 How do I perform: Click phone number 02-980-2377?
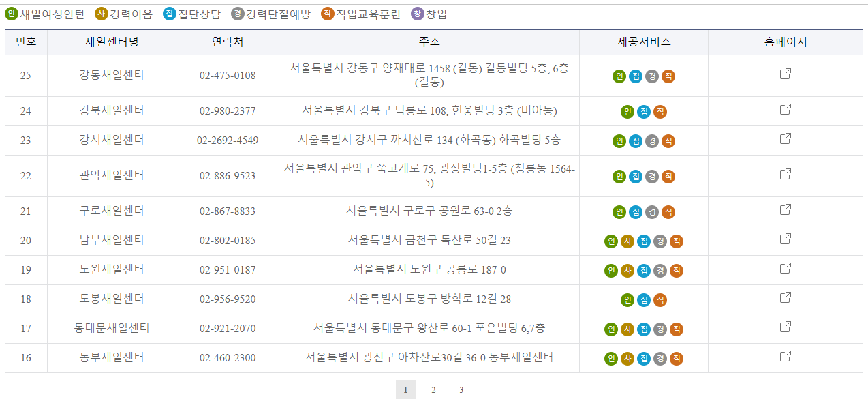coord(228,111)
